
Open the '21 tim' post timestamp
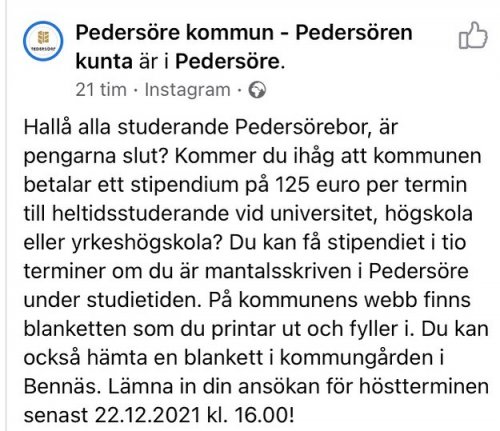coord(101,90)
